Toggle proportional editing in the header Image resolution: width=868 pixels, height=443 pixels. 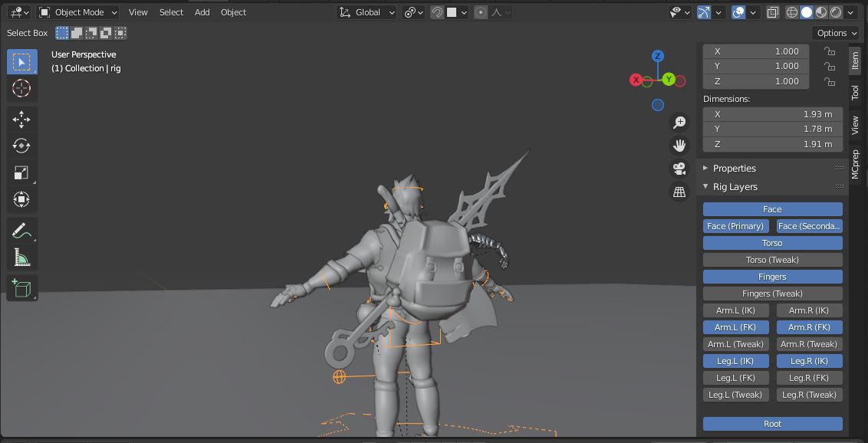(481, 12)
